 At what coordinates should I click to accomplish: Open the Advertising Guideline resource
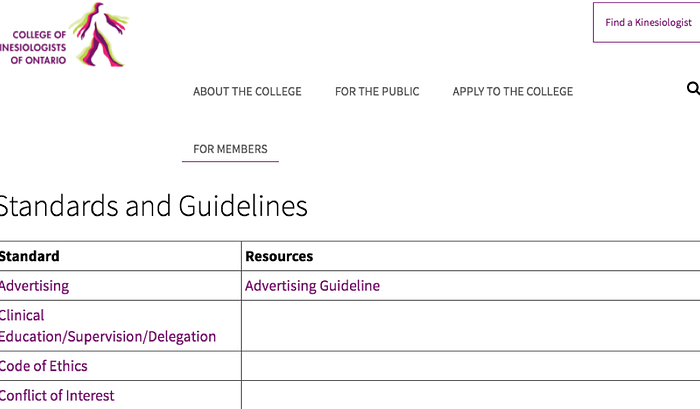(x=312, y=286)
